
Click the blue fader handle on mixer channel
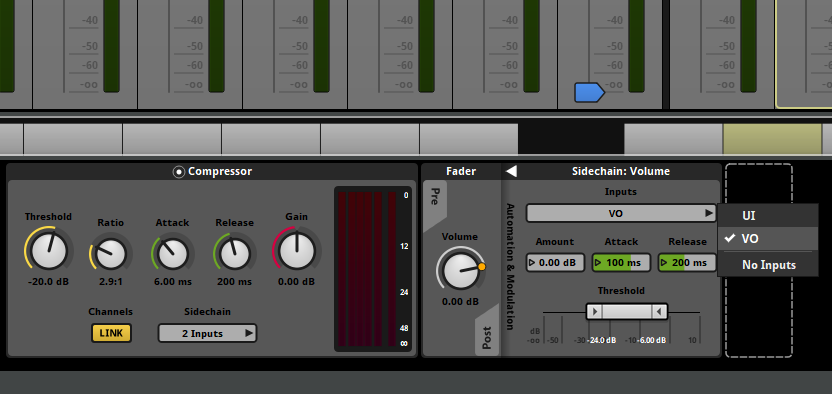click(589, 92)
